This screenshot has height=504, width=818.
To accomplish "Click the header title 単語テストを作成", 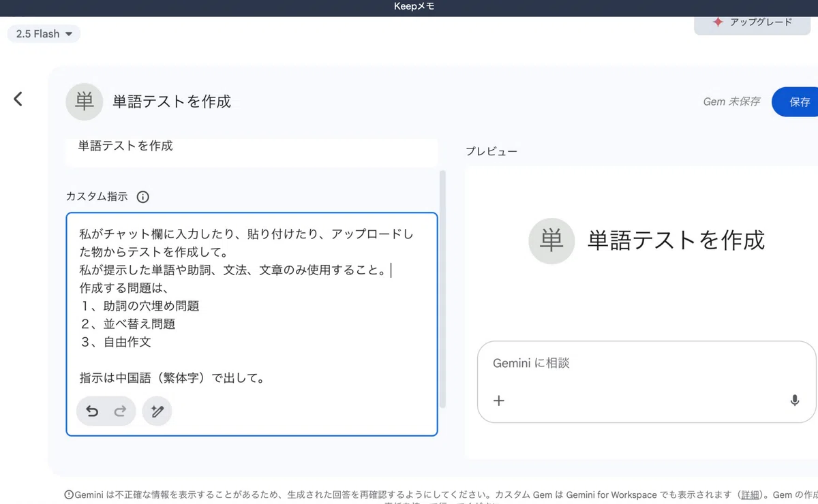I will [172, 102].
